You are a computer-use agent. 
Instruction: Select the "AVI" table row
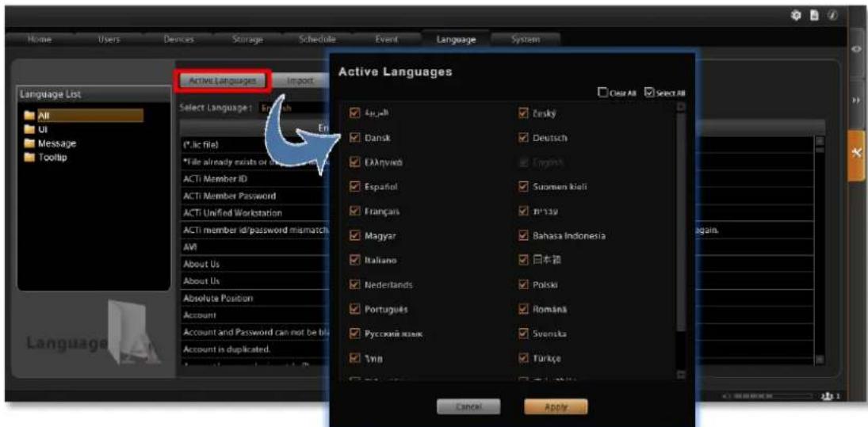(x=254, y=247)
